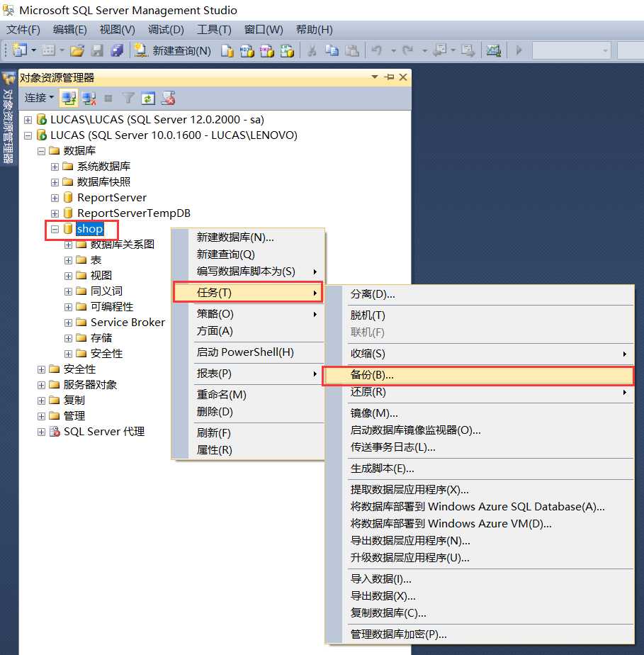The width and height of the screenshot is (644, 655).
Task: Click 任务(T) context menu item
Action: point(248,292)
